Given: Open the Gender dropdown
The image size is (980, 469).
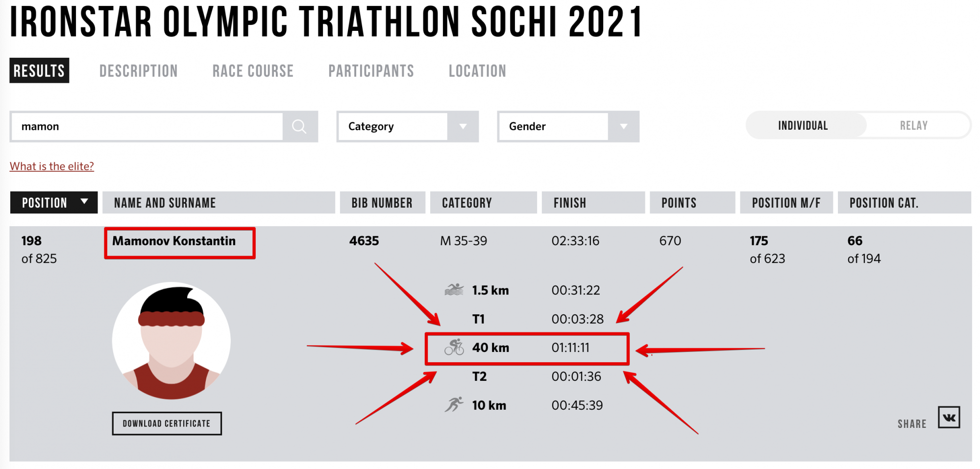Looking at the screenshot, I should (x=568, y=127).
